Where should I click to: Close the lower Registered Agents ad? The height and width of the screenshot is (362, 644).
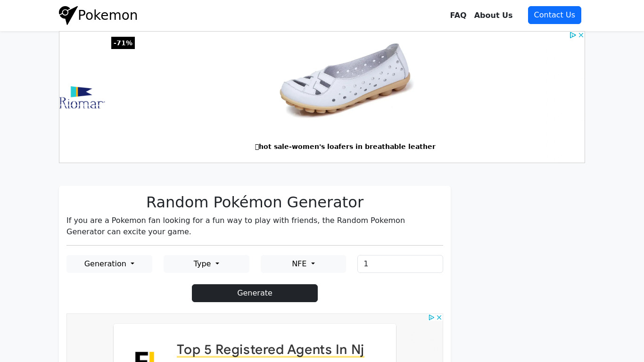(x=439, y=318)
